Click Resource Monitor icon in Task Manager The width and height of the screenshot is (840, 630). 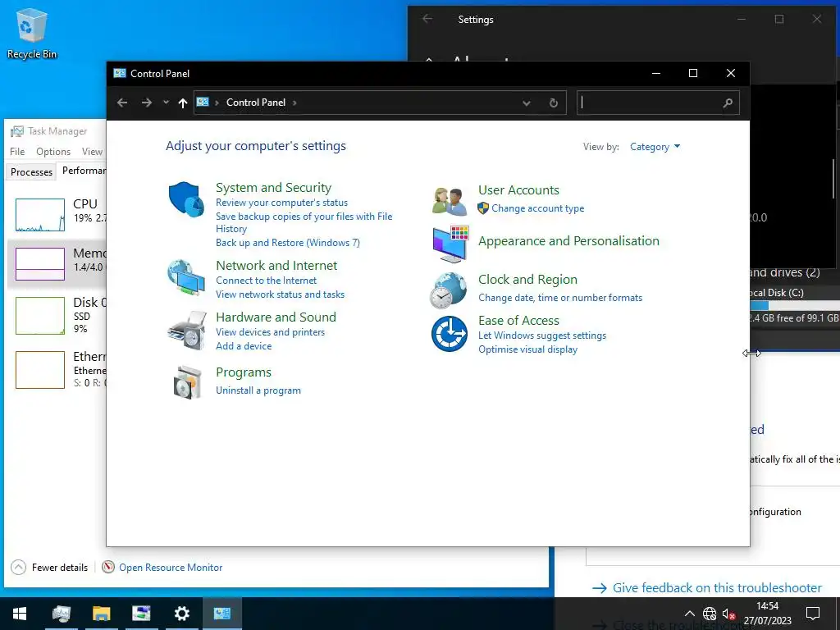coord(108,567)
